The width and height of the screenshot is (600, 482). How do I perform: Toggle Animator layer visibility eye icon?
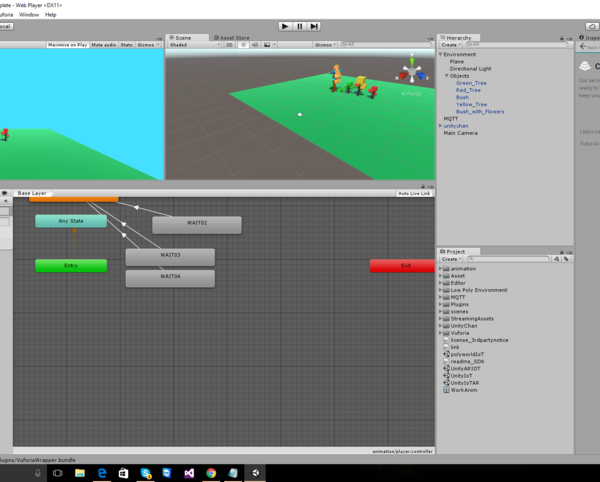5,193
